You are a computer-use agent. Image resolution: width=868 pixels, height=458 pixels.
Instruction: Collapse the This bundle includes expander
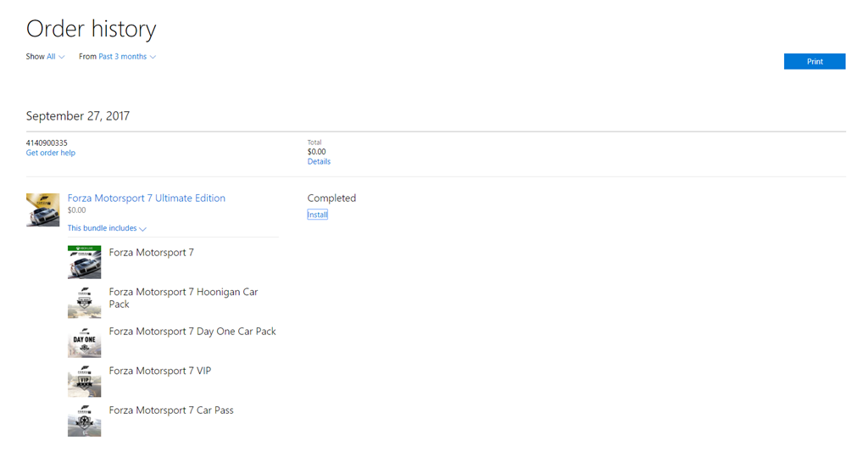click(107, 228)
